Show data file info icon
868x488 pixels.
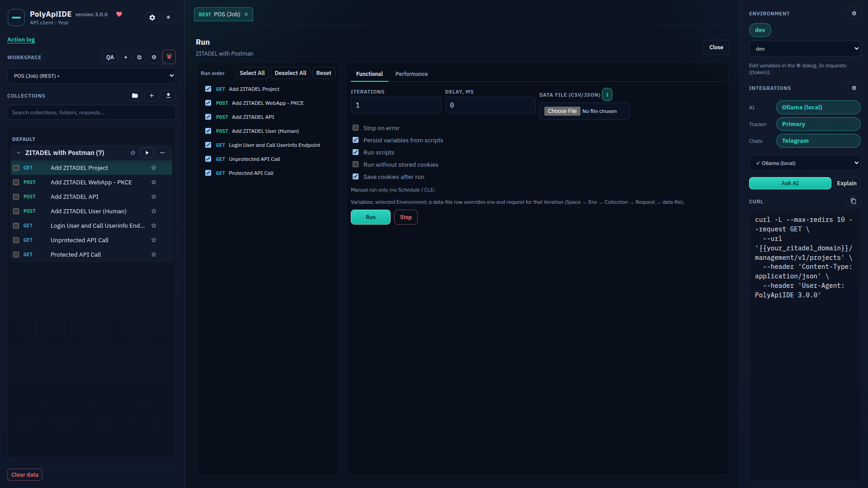607,94
